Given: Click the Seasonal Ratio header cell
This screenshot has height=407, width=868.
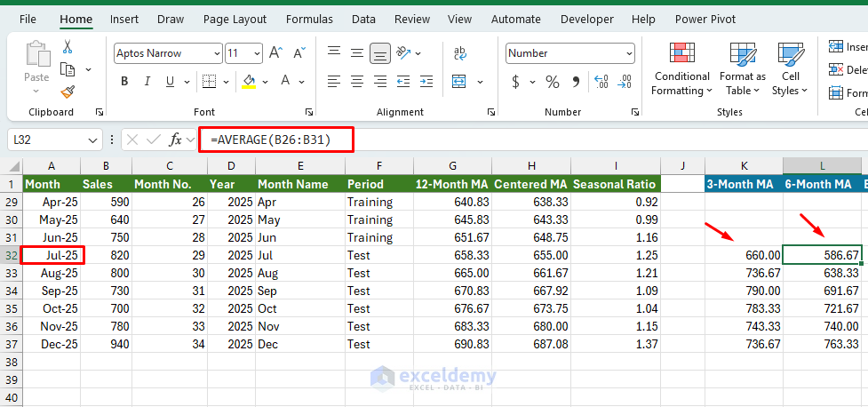Looking at the screenshot, I should (615, 185).
